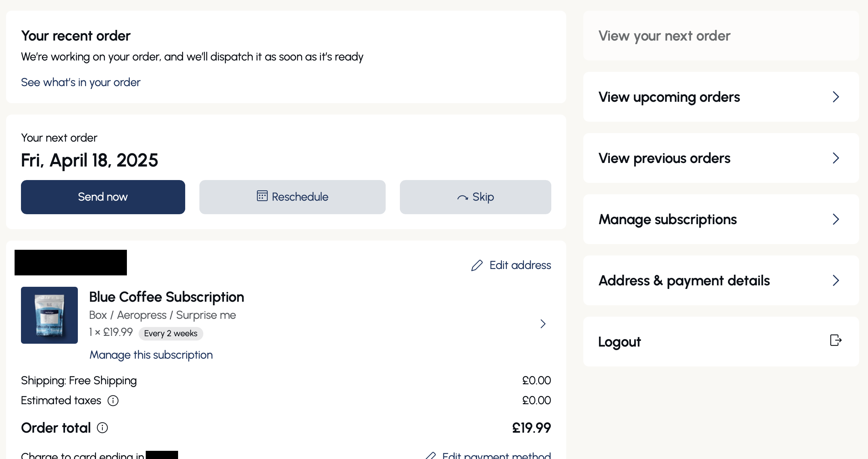
Task: Open Blue Coffee Subscription product thumbnail
Action: (49, 315)
